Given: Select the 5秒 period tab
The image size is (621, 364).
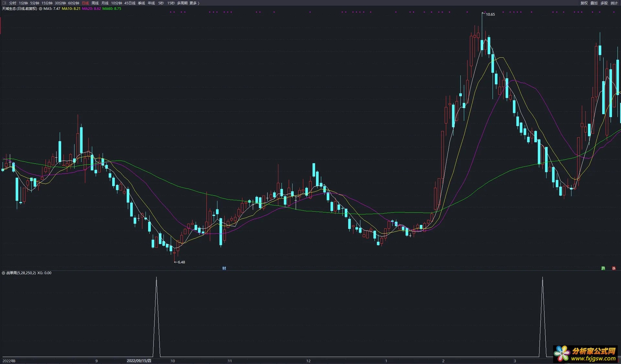Looking at the screenshot, I should pos(161,3).
